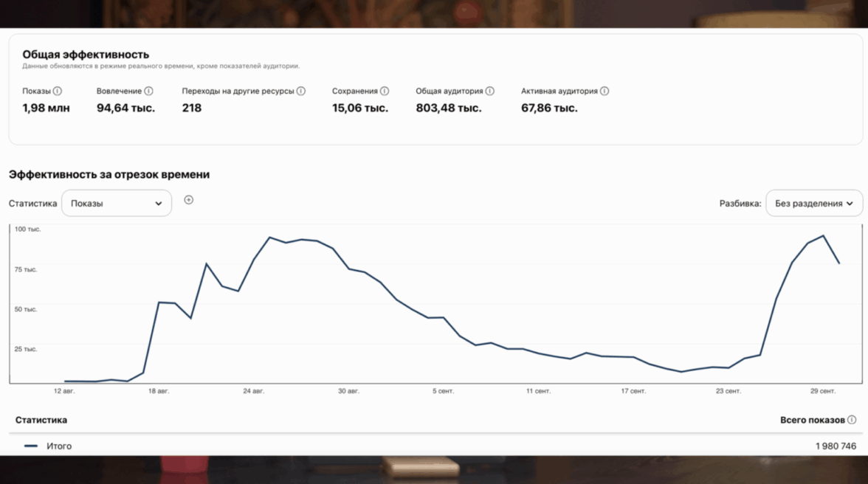Click the Общая аудитория value 803,48 тыс.

point(449,108)
